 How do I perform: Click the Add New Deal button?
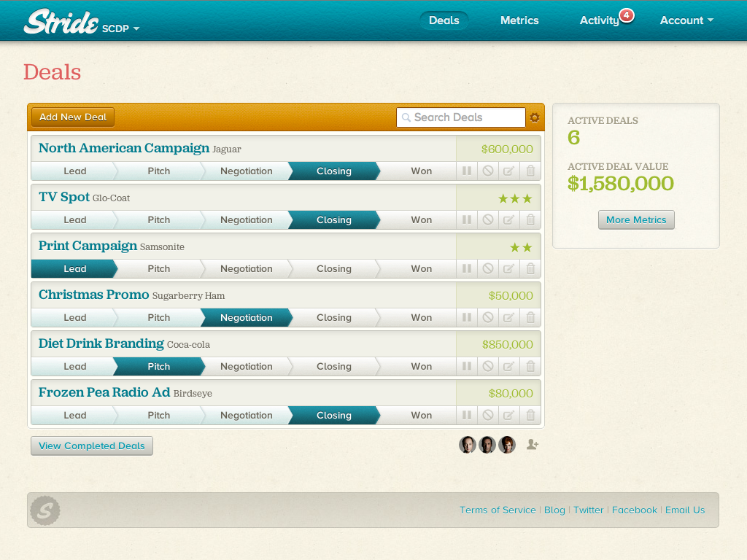click(73, 117)
